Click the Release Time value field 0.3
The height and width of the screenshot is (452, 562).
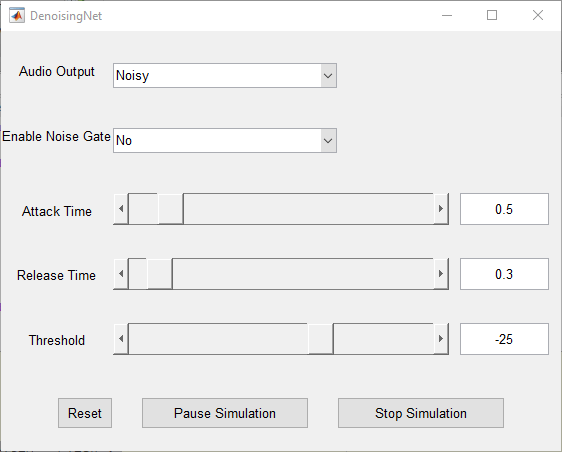click(x=504, y=274)
